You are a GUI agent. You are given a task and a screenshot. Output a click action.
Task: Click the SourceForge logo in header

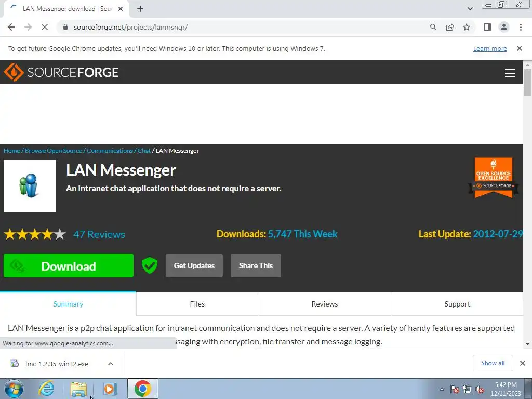click(x=61, y=72)
